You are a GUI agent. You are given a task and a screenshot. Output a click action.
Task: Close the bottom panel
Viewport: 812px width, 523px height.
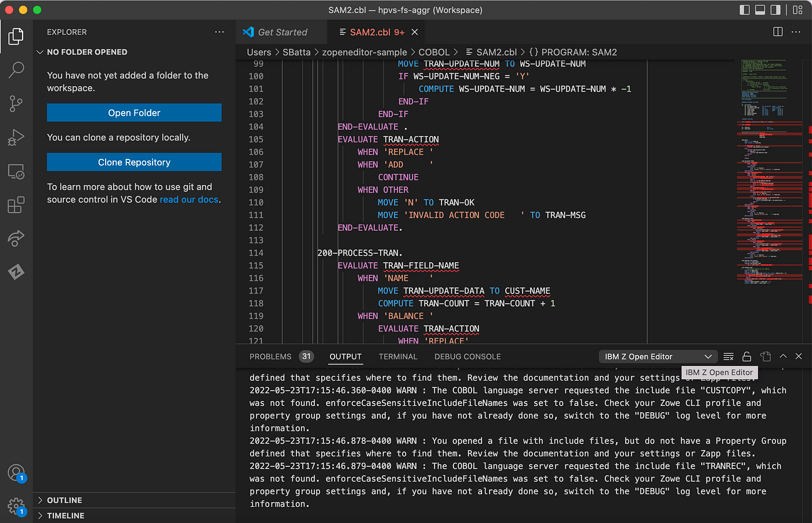(799, 357)
